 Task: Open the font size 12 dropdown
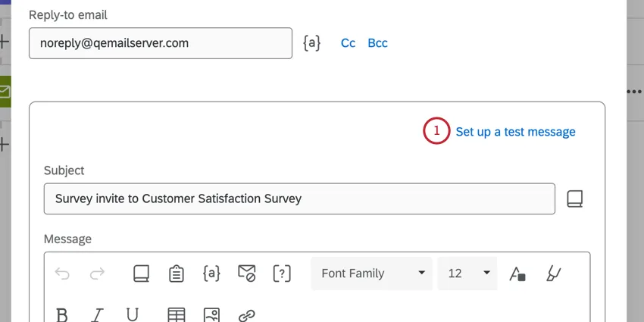467,274
